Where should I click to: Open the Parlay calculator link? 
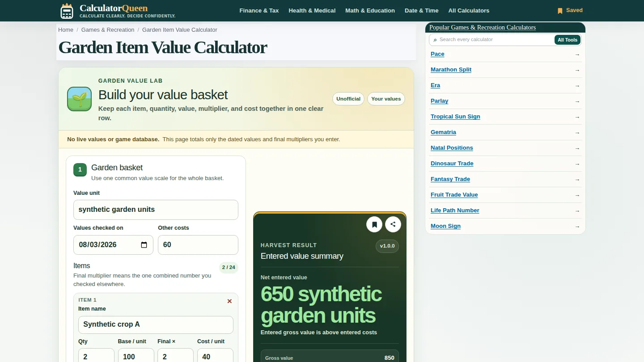439,101
